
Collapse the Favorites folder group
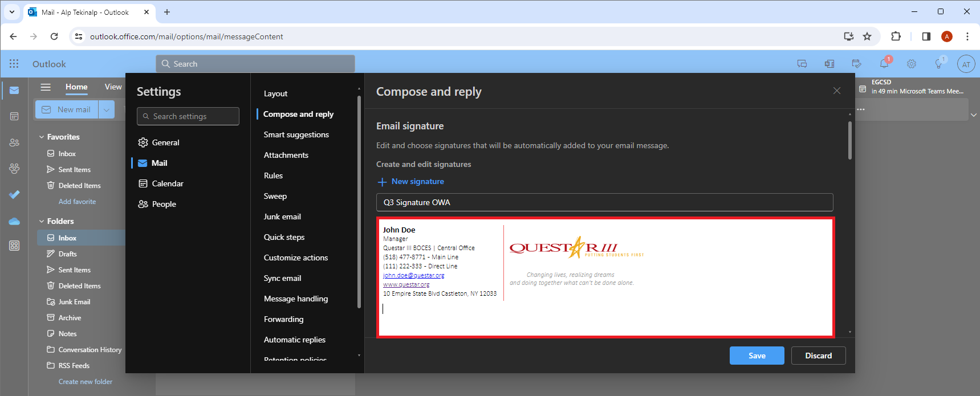pos(42,137)
